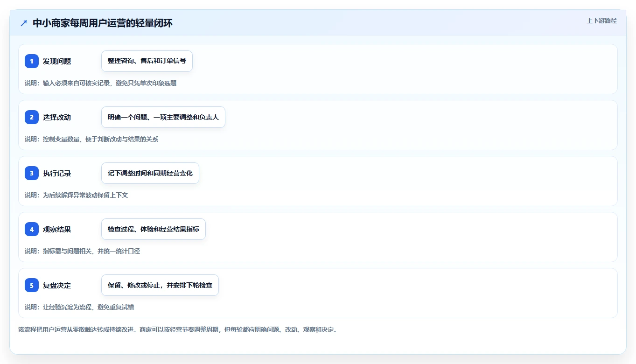Click the step 1 number badge
This screenshot has width=636, height=364.
tap(32, 61)
